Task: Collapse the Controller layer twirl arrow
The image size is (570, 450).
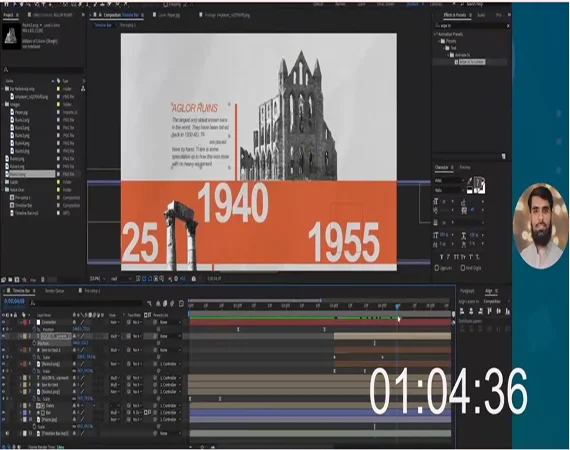Action: [21, 322]
